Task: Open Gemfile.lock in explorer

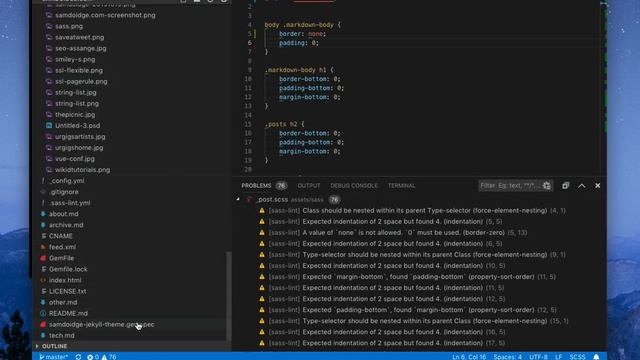Action: (68, 269)
